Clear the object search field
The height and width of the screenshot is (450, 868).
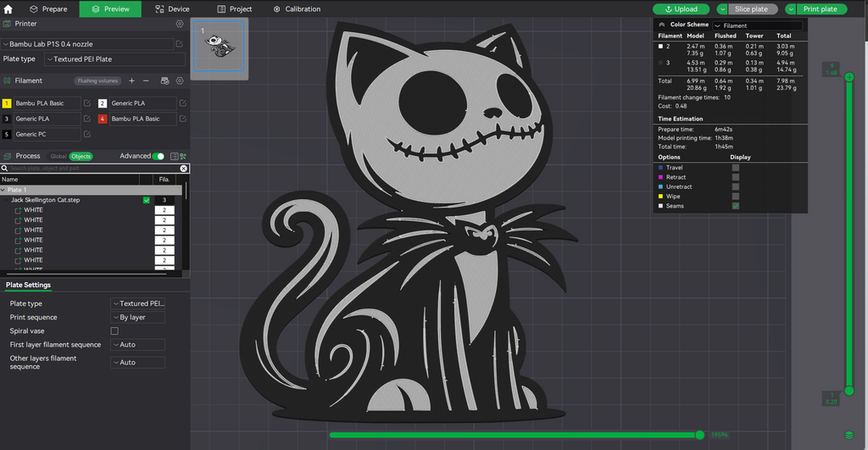pyautogui.click(x=184, y=169)
